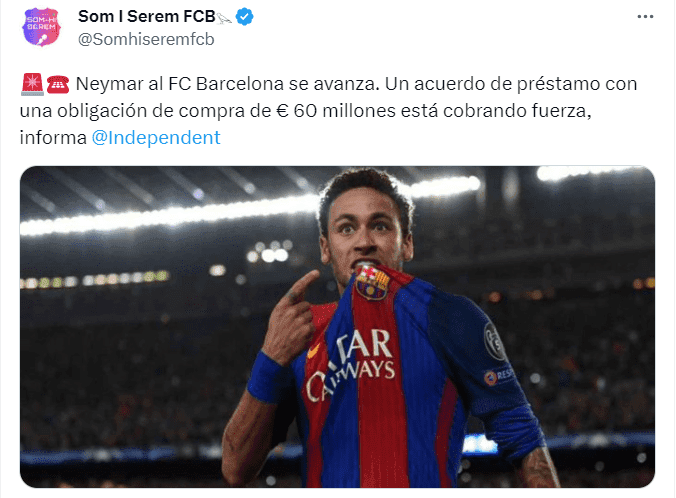Click the blue wristband in the photo
This screenshot has height=498, width=676.
(x=266, y=376)
